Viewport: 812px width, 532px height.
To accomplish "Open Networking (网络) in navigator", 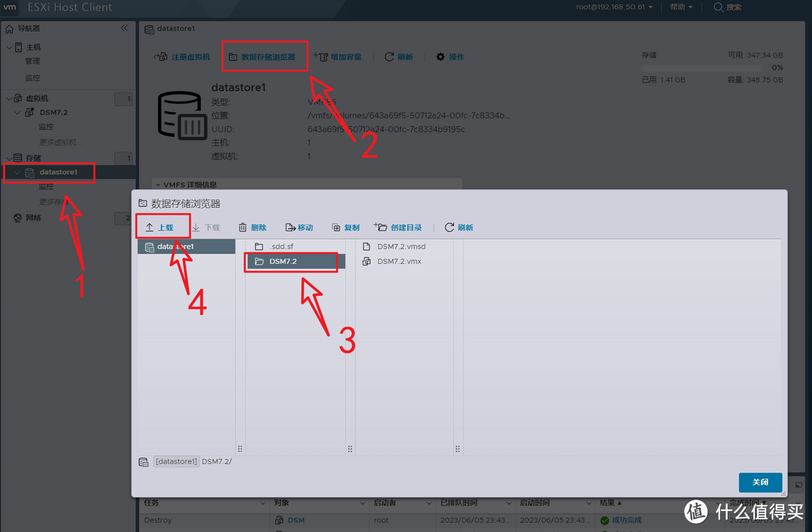I will pos(33,218).
